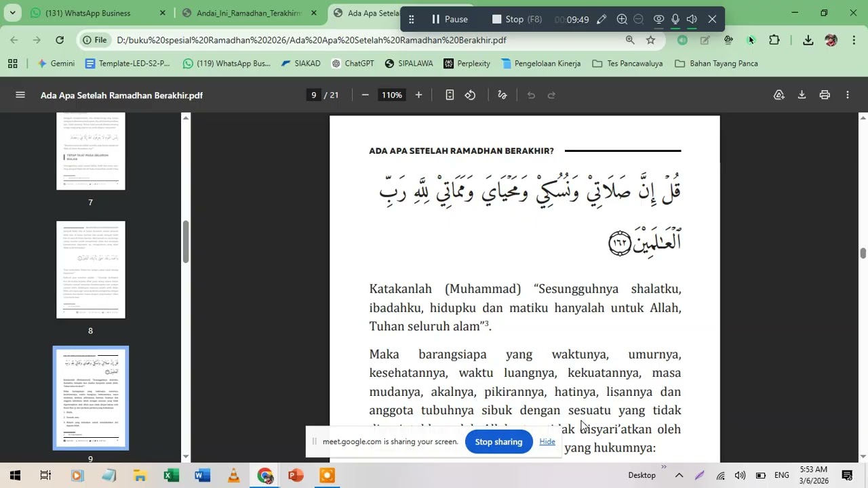Go back to previous page

[x=14, y=40]
